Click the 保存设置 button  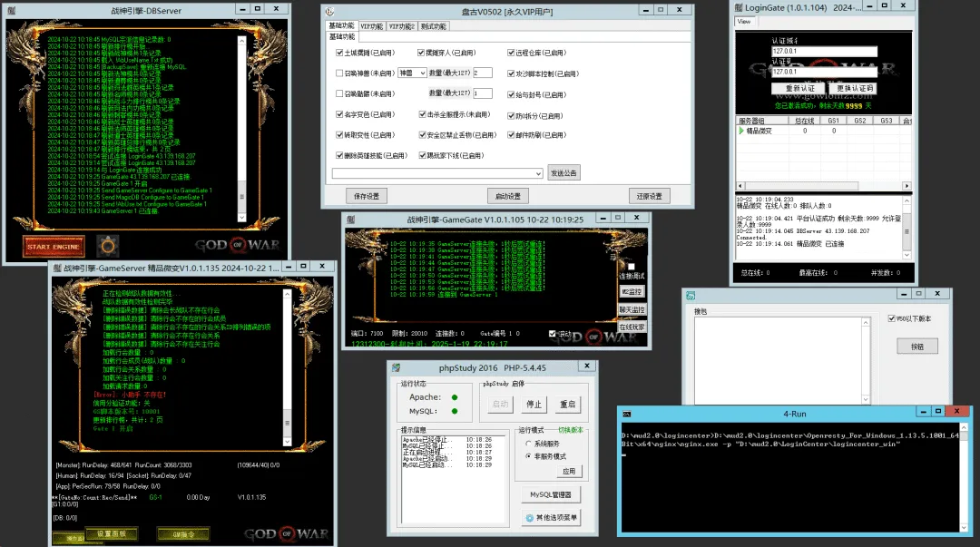click(x=367, y=196)
